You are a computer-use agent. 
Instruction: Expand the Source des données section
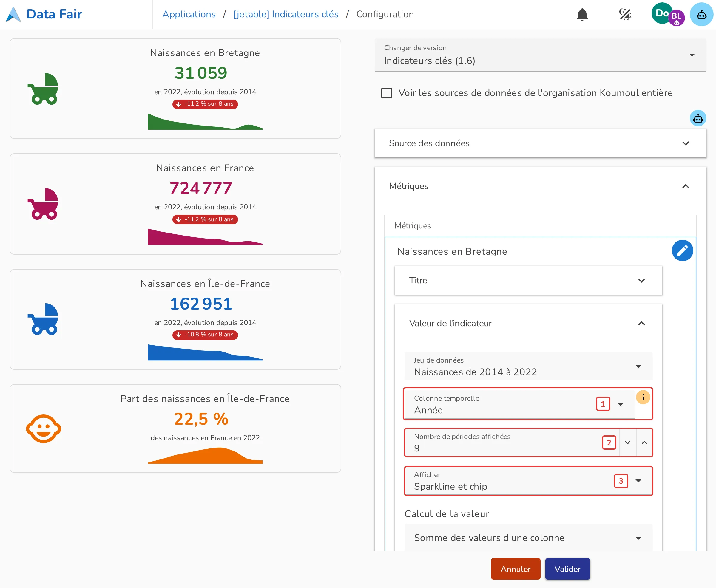coord(540,143)
